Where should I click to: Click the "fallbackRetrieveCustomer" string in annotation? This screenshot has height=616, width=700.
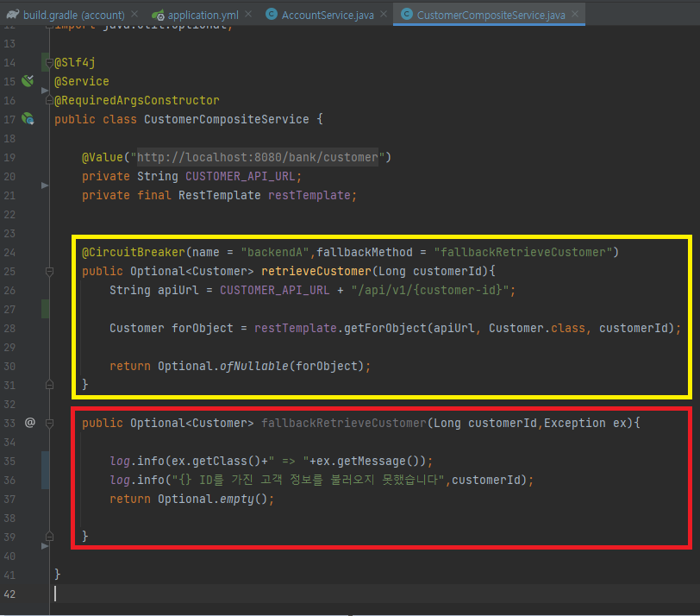click(522, 253)
